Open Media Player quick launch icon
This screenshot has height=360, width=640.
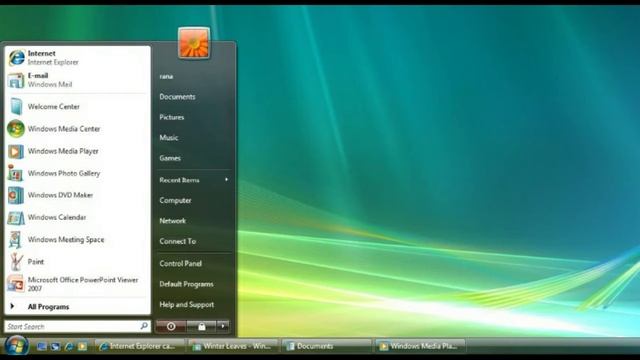pos(82,347)
